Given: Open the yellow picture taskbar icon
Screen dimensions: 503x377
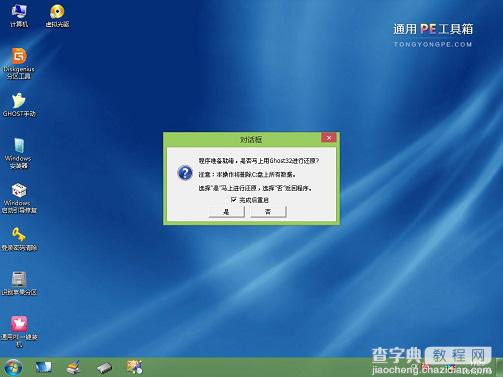Looking at the screenshot, I should [135, 367].
